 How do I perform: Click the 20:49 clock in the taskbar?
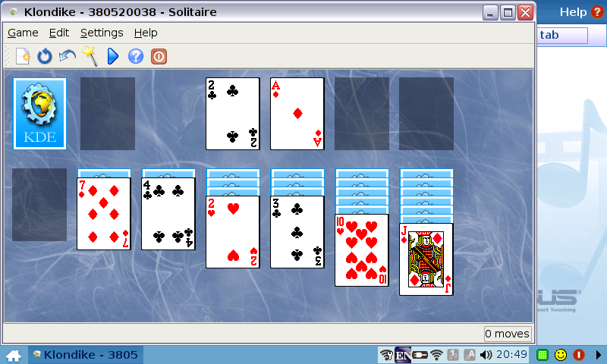click(511, 354)
